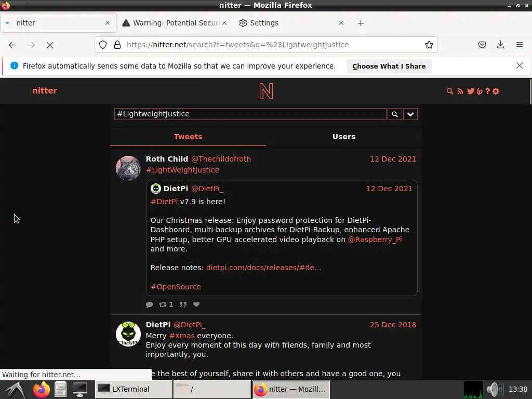Screen dimensions: 532x399
Task: Open the #DietPi hashtag link
Action: (x=164, y=201)
